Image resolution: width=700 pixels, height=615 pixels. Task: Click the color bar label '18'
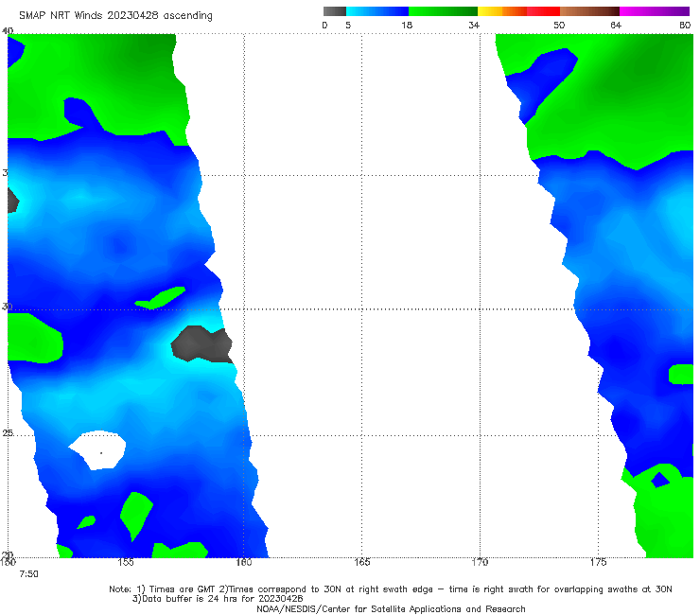pyautogui.click(x=407, y=25)
